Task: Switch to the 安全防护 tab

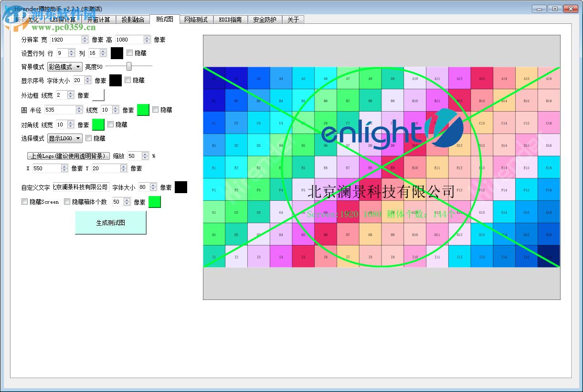Action: pos(265,20)
